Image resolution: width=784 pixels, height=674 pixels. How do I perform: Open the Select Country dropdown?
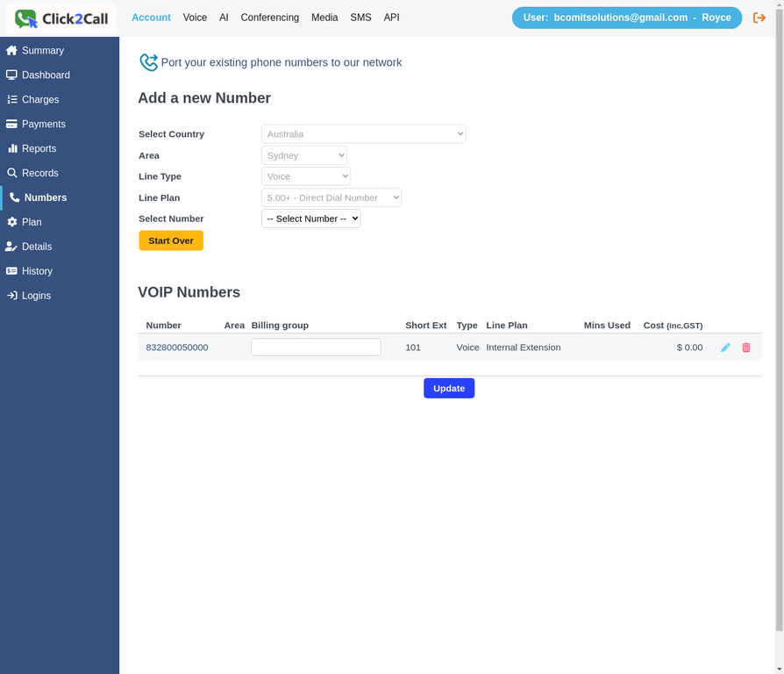(363, 133)
